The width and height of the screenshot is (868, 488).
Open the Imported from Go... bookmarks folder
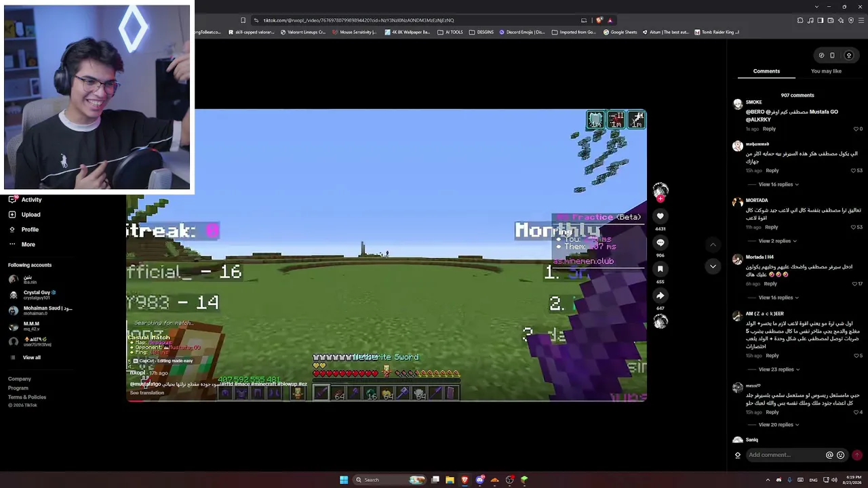point(574,32)
